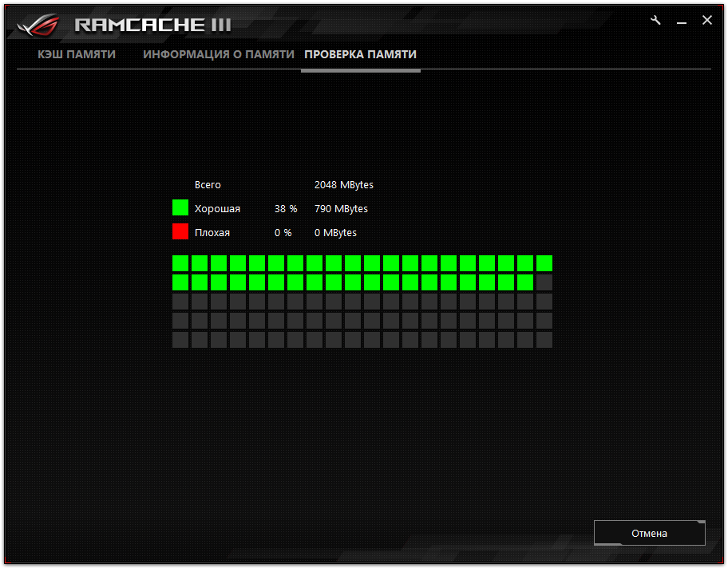The height and width of the screenshot is (568, 728).
Task: Minimize the RAMCache III window
Action: (682, 22)
